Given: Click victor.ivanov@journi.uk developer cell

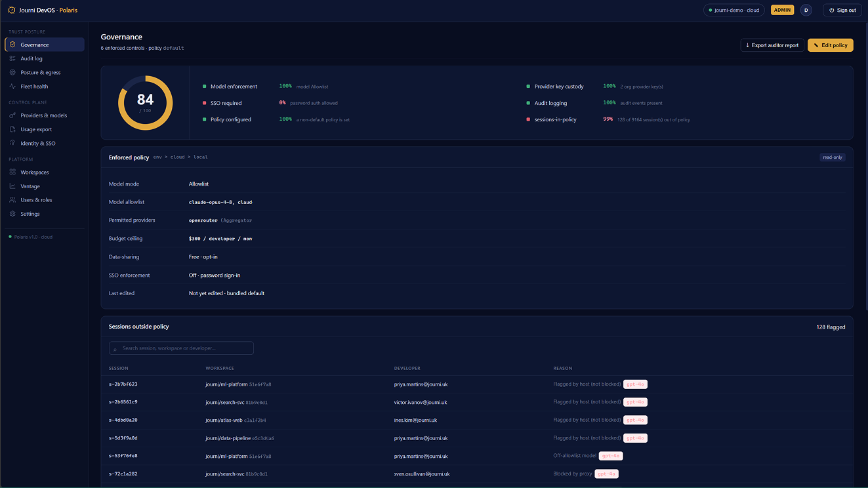Looking at the screenshot, I should pyautogui.click(x=421, y=402).
